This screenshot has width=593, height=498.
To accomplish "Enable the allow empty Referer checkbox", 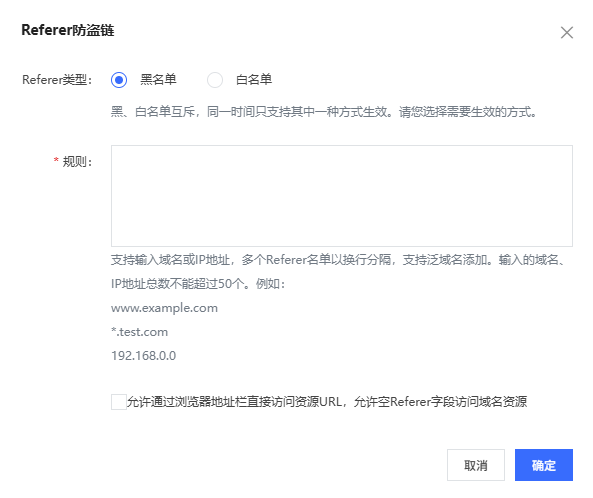I will [x=119, y=402].
